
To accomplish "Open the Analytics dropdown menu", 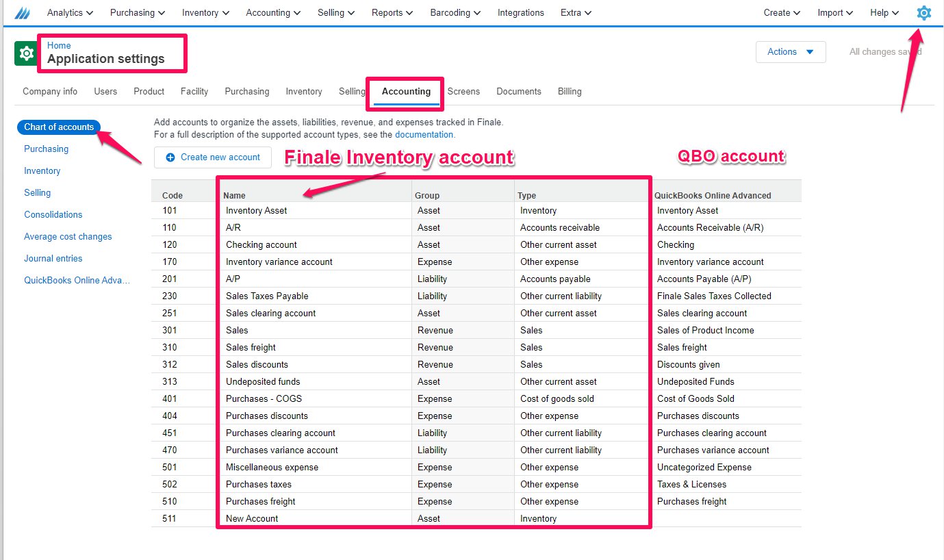I will (70, 12).
